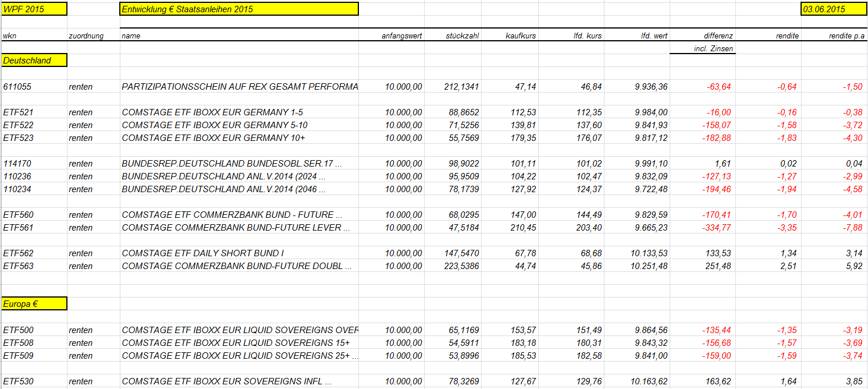This screenshot has height=389, width=868.
Task: Click COMSTAGE ETF COMMERZBANK BUND - FUTURE cell
Action: [x=239, y=215]
